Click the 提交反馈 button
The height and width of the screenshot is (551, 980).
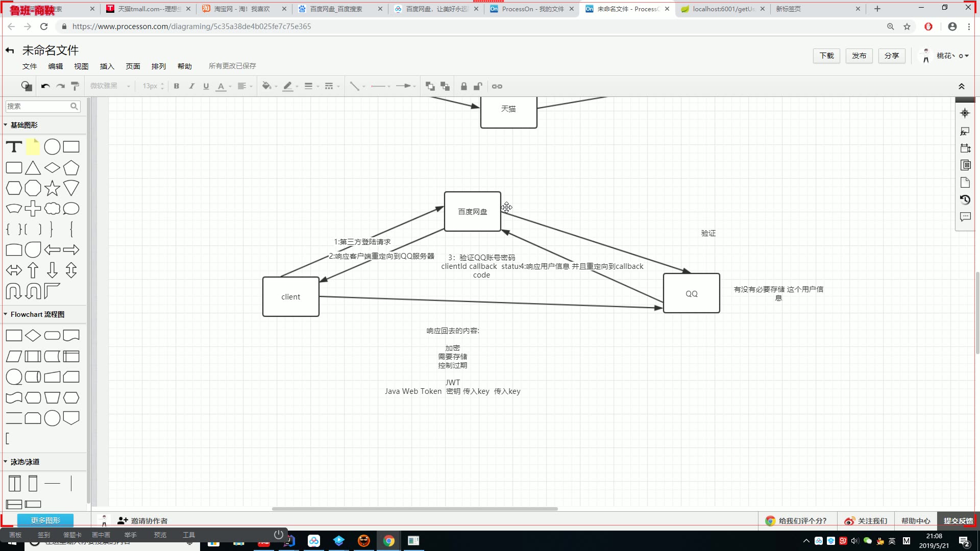click(958, 521)
